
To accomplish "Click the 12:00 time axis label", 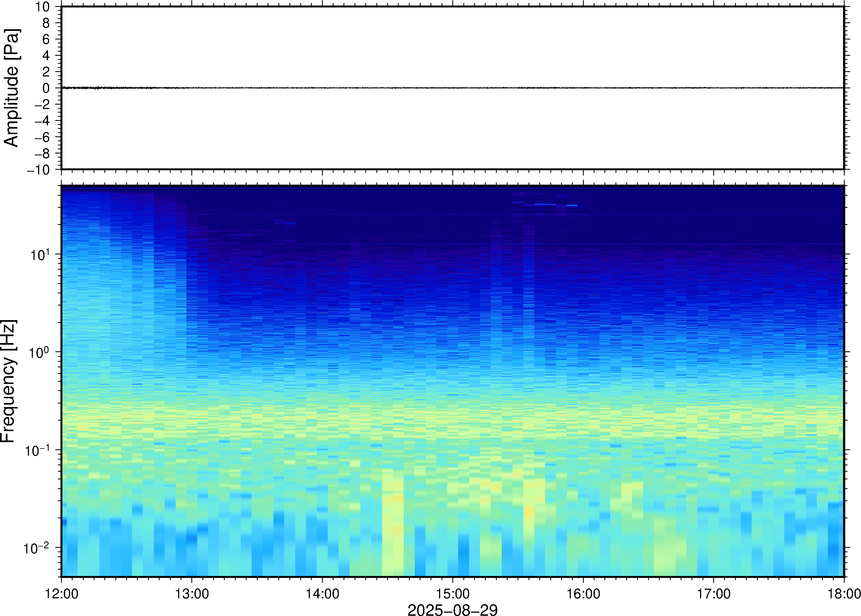I will [x=62, y=594].
